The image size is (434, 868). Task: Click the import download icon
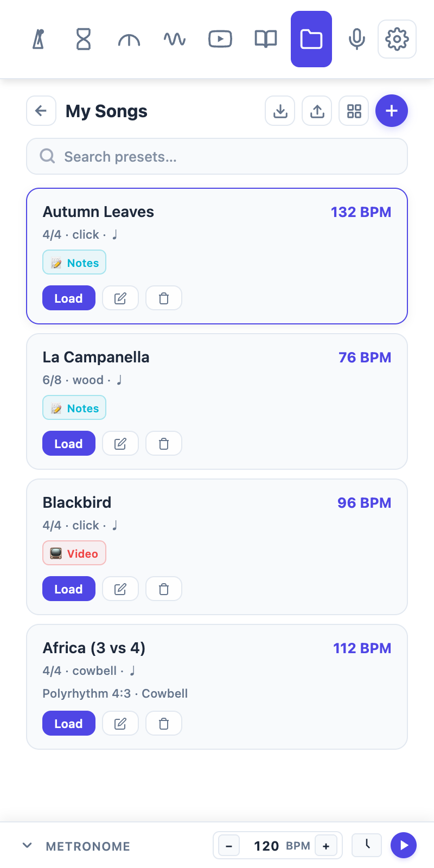tap(280, 111)
